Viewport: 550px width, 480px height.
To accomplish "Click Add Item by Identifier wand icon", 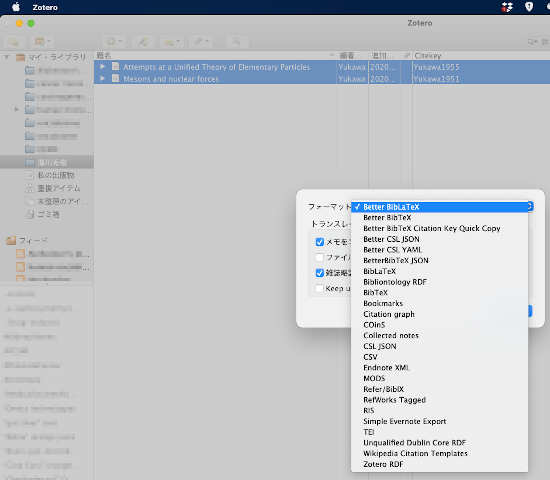I will (x=143, y=41).
